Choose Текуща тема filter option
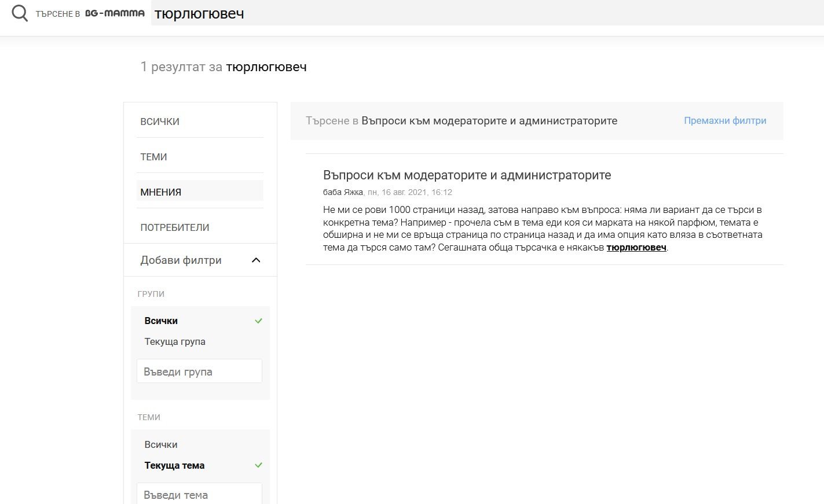This screenshot has width=824, height=504. click(x=174, y=465)
